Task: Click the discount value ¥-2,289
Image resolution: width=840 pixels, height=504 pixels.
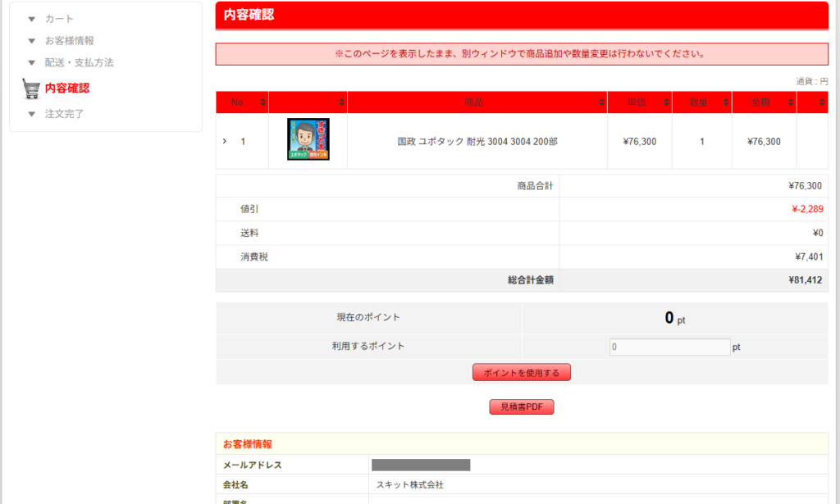Action: point(807,209)
